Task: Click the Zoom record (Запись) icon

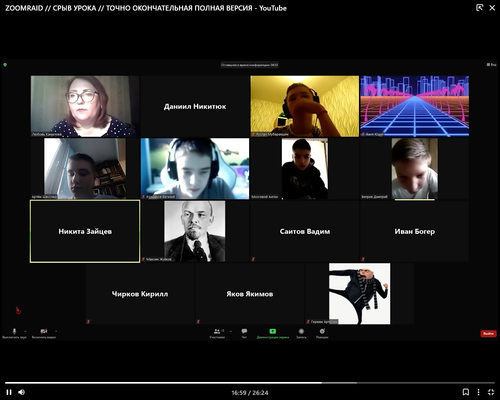Action: coord(301,331)
